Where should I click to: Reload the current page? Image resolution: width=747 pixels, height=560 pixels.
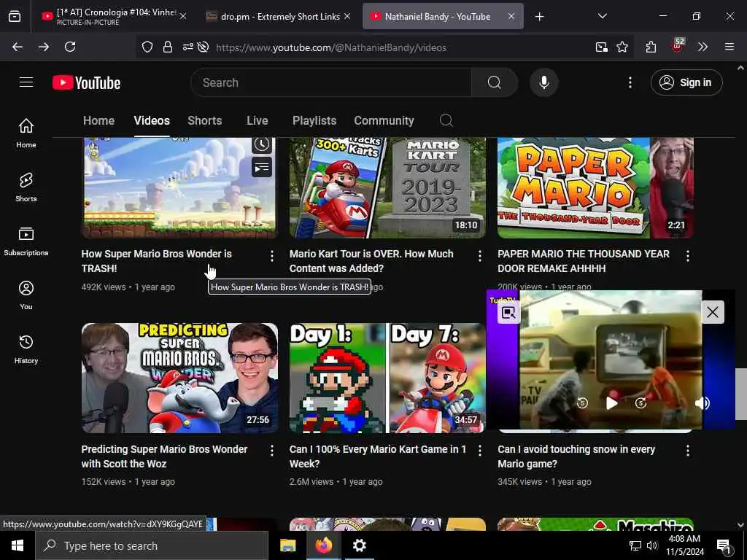[70, 47]
